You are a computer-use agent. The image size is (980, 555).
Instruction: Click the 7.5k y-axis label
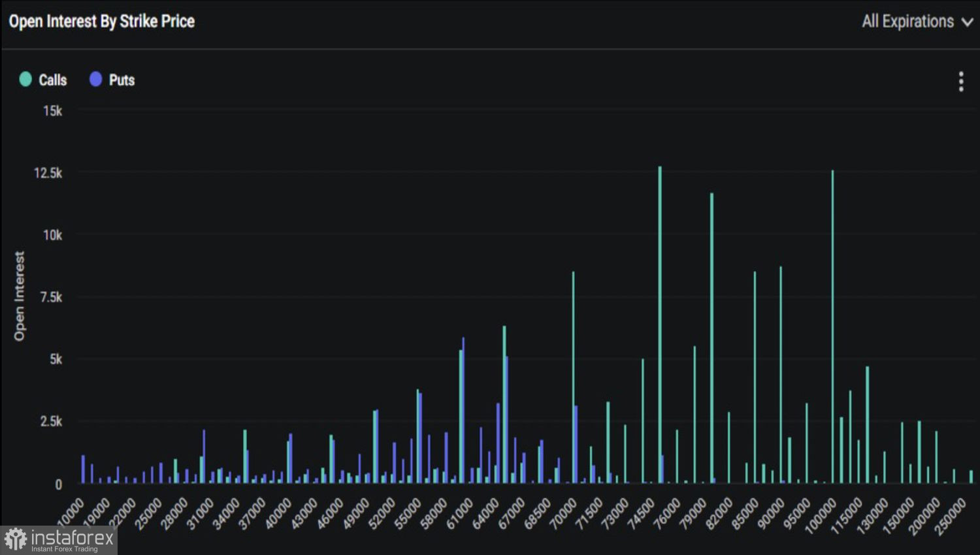(50, 297)
